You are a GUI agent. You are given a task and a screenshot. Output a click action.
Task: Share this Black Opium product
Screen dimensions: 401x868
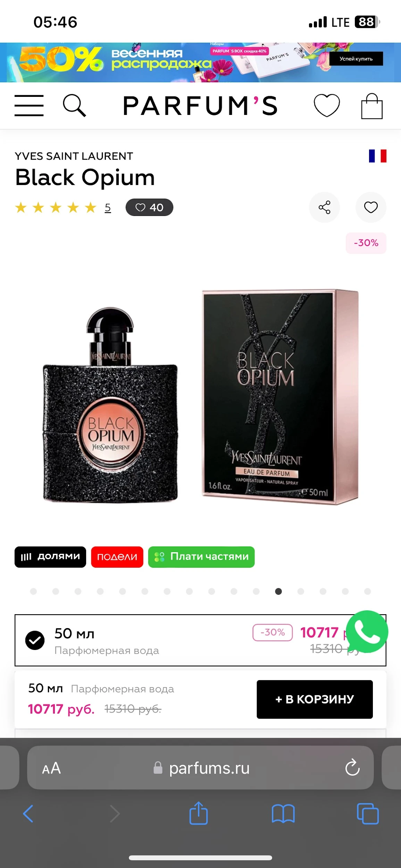click(x=325, y=207)
